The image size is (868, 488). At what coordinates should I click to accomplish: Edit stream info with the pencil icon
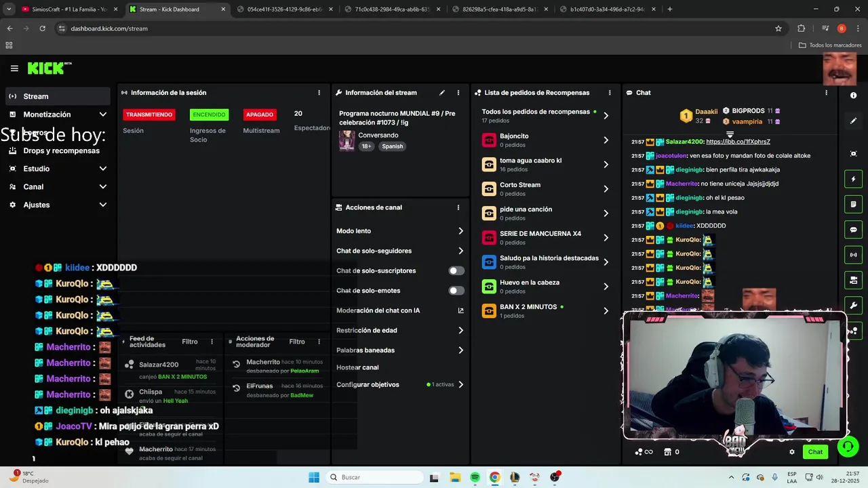pos(442,93)
